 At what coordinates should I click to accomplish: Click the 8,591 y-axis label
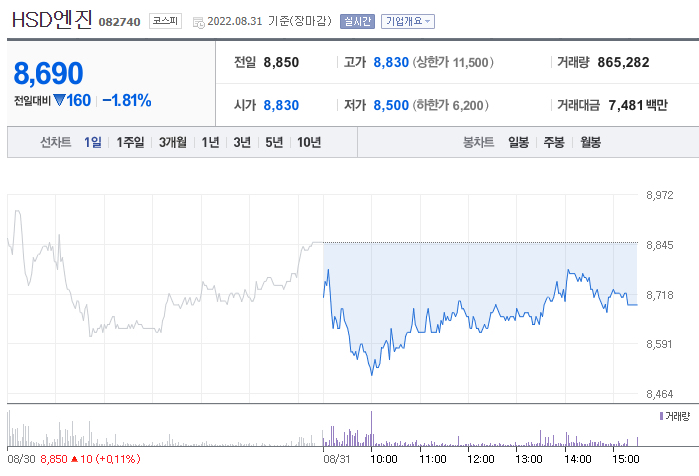[659, 344]
